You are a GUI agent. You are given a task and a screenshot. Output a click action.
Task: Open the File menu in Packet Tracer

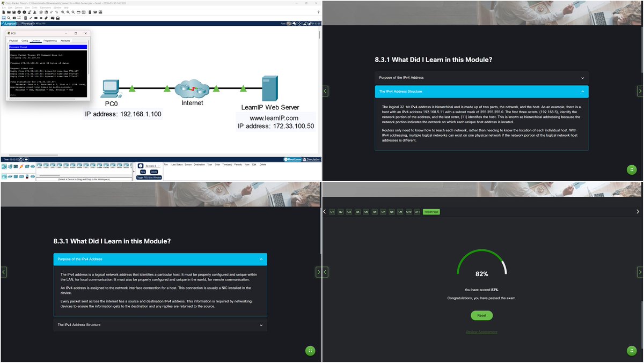[x=4, y=8]
